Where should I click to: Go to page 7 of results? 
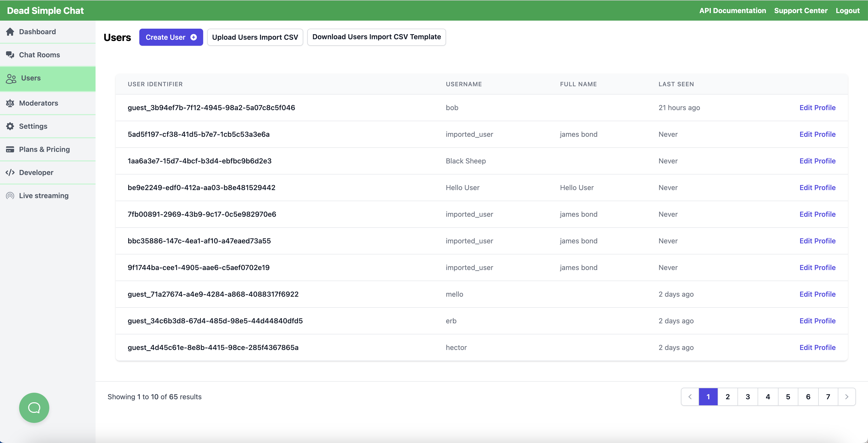point(828,397)
